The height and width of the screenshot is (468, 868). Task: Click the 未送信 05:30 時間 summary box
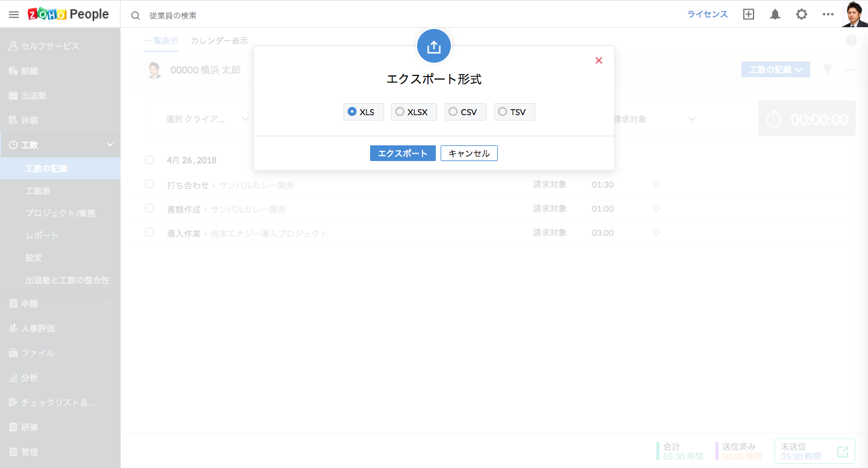(x=815, y=451)
